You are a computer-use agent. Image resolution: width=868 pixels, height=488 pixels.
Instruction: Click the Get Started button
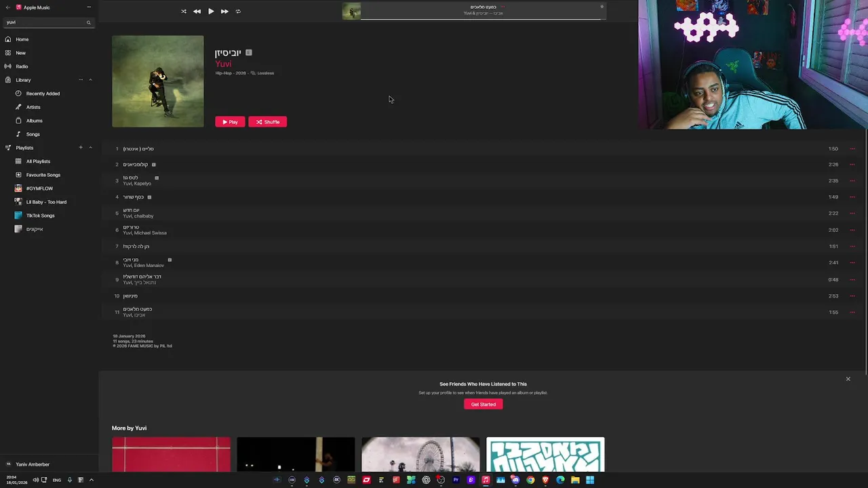484,405
